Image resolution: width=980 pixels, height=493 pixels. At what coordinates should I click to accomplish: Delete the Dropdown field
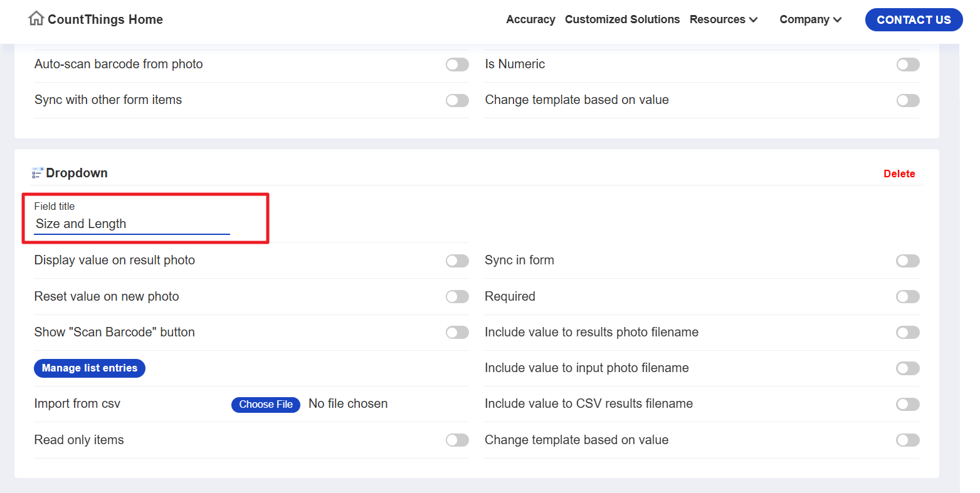pyautogui.click(x=898, y=174)
